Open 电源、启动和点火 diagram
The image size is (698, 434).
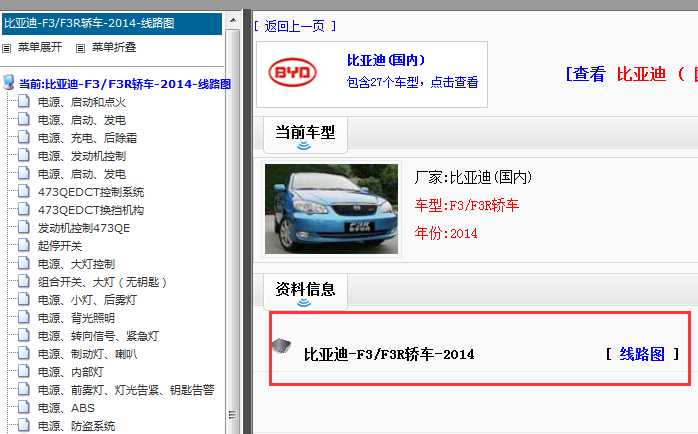(x=82, y=102)
